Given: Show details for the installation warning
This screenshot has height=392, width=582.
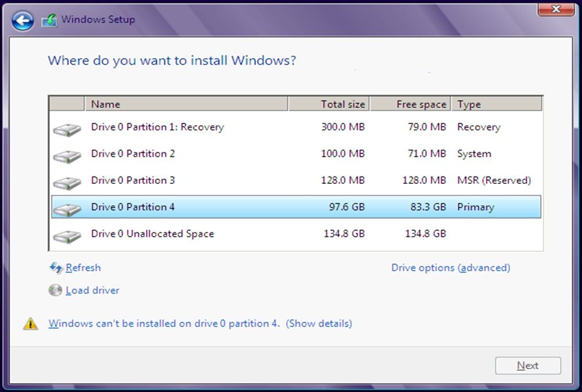Looking at the screenshot, I should 319,324.
